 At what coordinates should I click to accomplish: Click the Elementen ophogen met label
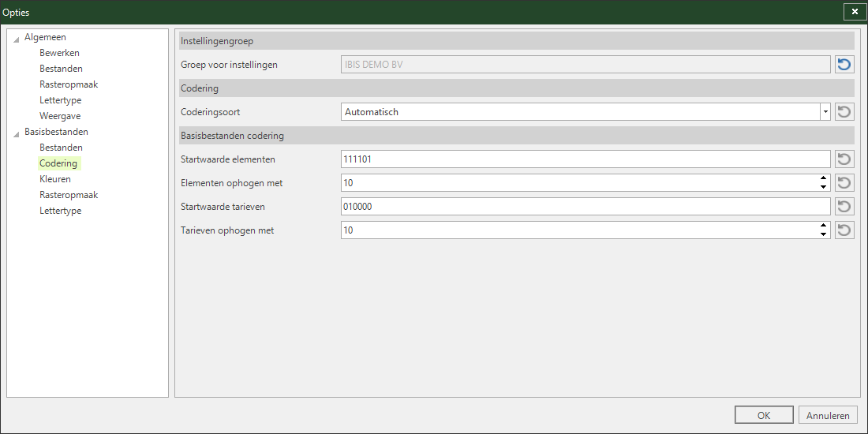tap(232, 183)
